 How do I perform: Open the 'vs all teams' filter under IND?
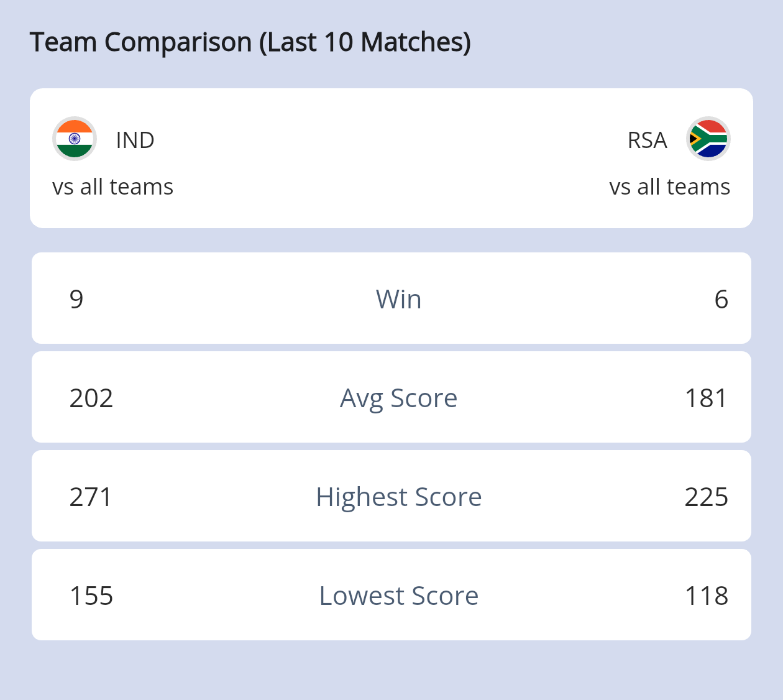coord(112,187)
